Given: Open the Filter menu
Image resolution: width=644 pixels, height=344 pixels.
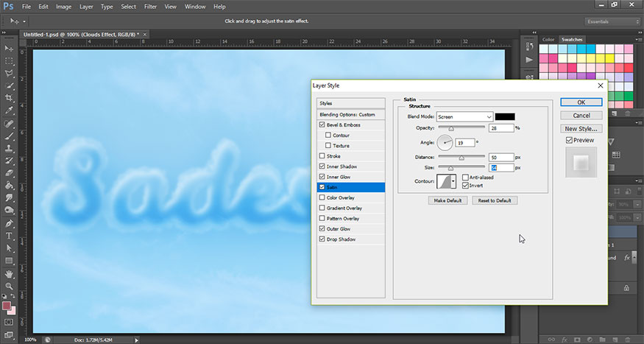Looking at the screenshot, I should click(150, 7).
